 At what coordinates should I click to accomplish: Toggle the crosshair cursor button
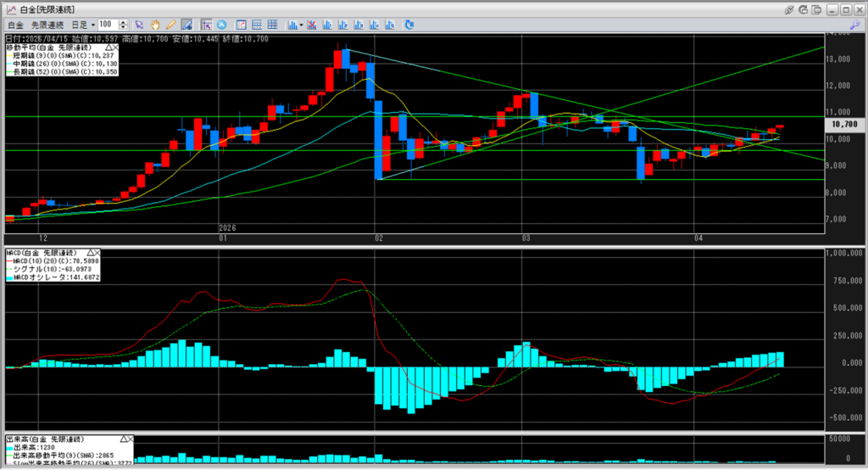pos(206,25)
